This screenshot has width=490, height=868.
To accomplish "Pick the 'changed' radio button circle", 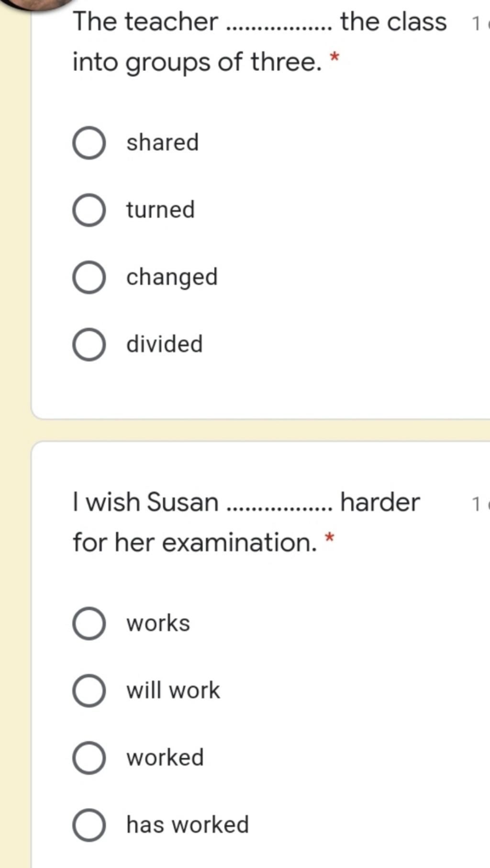I will tap(89, 277).
